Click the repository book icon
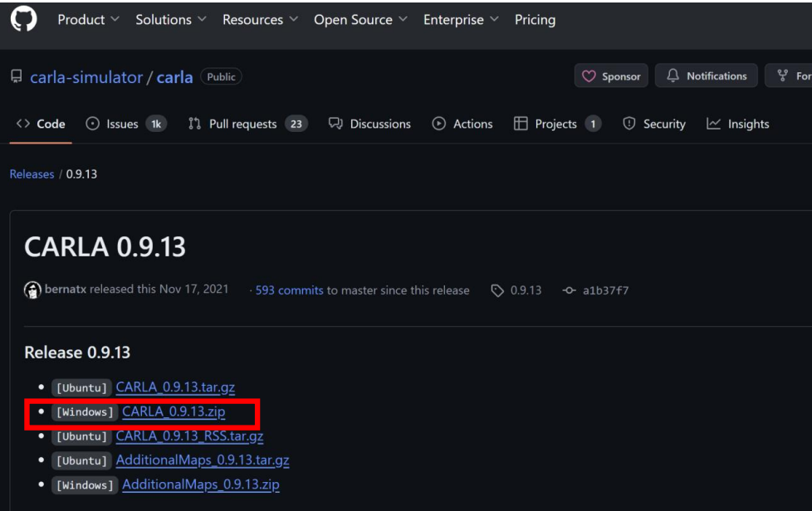Screen dimensions: 812x511 pos(17,76)
